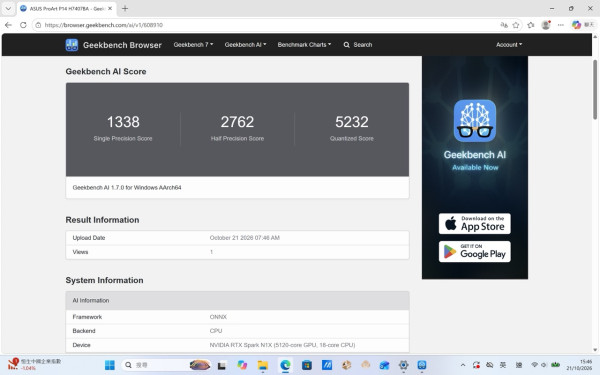Click the taskbar search box
The height and width of the screenshot is (375, 600).
[166, 365]
